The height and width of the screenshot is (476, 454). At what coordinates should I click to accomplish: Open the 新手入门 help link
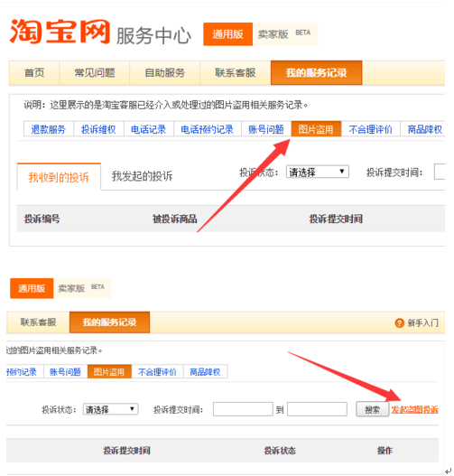pos(422,323)
